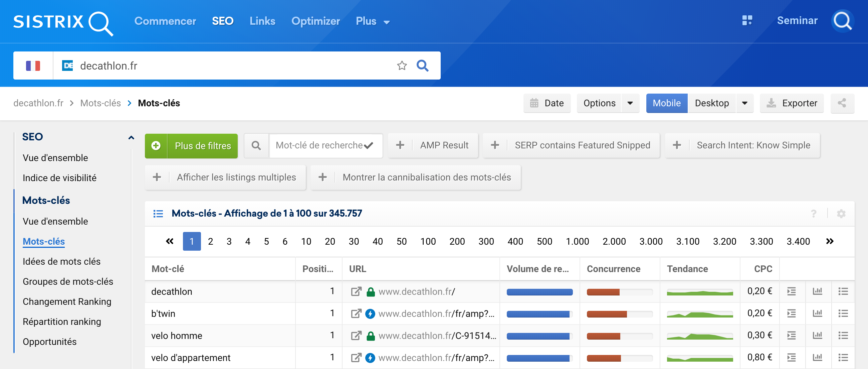Open list icon at end of decathlon row

click(x=843, y=291)
